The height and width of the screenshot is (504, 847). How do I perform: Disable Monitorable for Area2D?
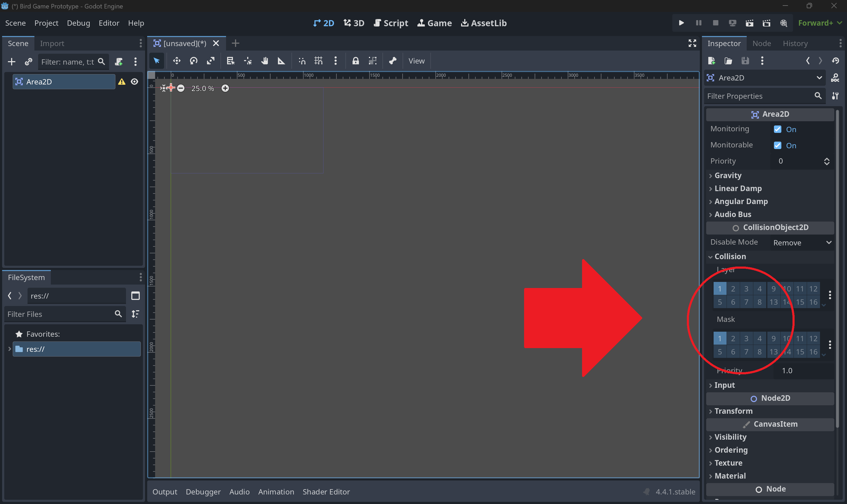click(778, 145)
